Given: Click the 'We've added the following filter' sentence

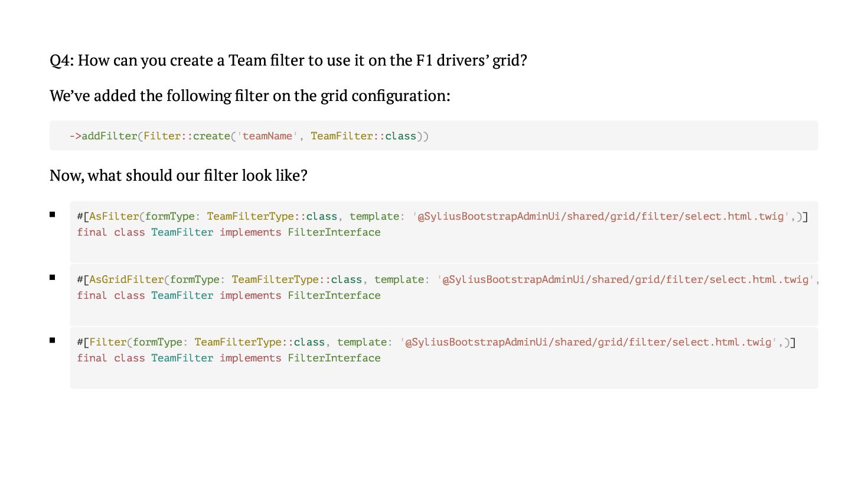Looking at the screenshot, I should coord(250,96).
